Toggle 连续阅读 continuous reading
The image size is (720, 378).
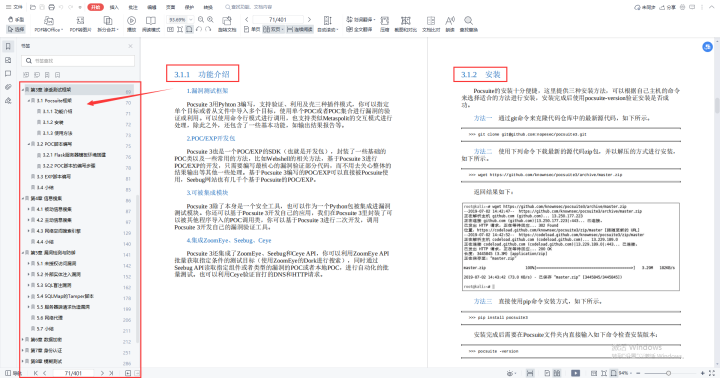(x=300, y=29)
